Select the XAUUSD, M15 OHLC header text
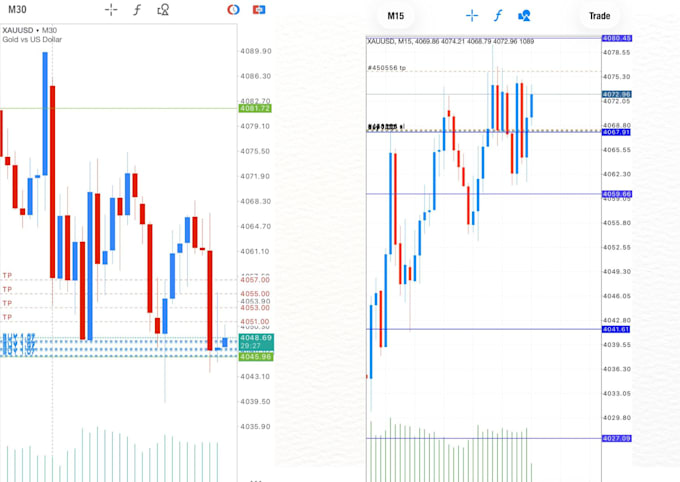This screenshot has width=680, height=482. (451, 41)
